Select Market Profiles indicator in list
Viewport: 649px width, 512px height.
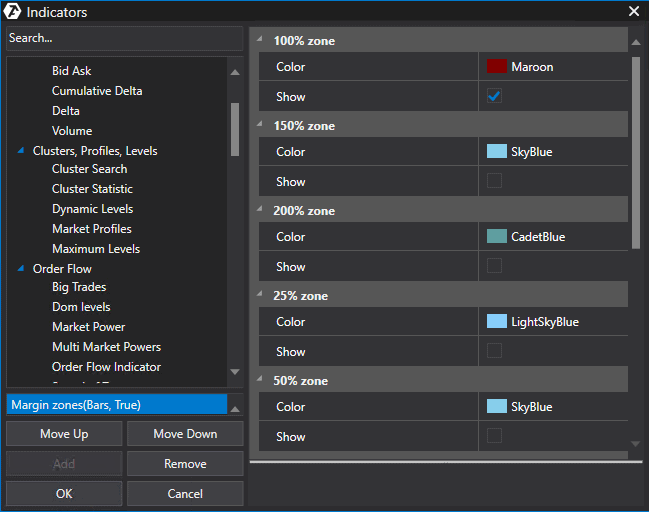click(92, 229)
